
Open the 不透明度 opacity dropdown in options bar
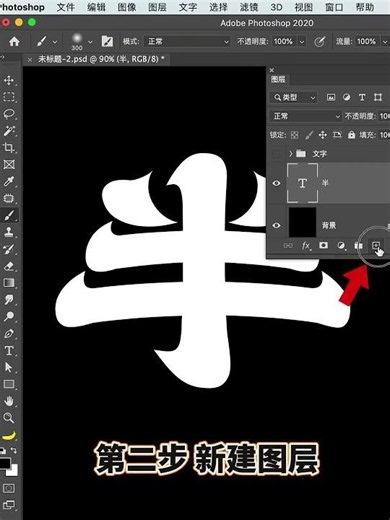tap(302, 42)
